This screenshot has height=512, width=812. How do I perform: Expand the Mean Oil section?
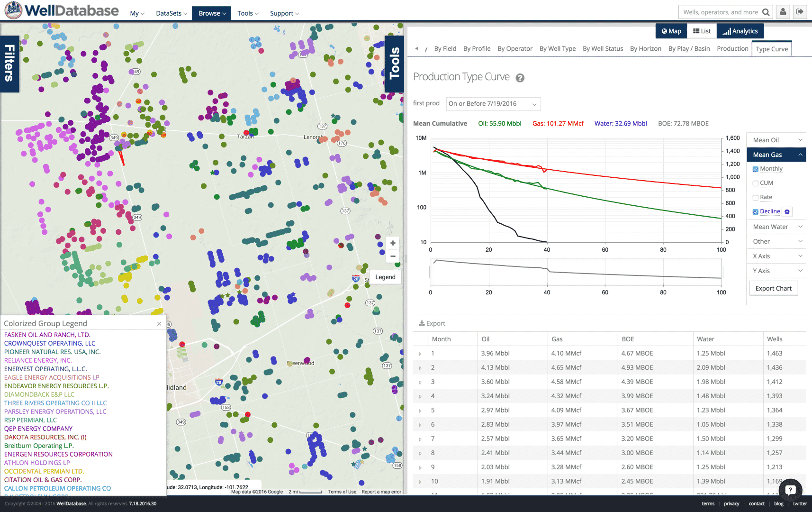[x=777, y=140]
